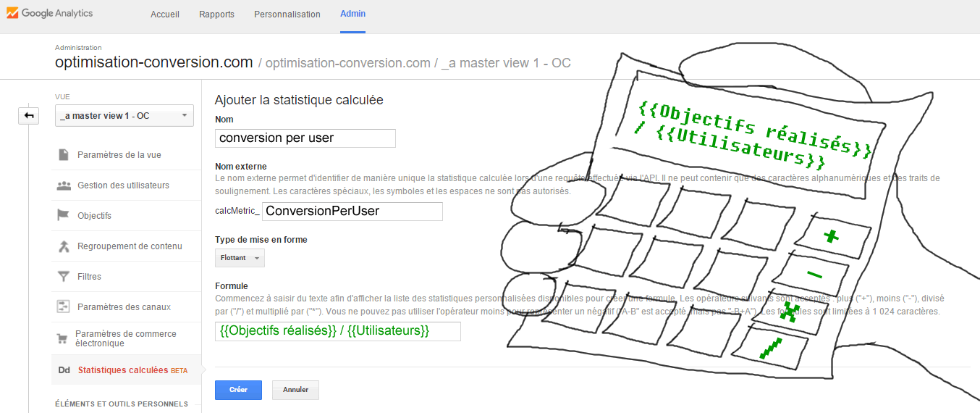The width and height of the screenshot is (980, 413).
Task: Click the Google Analytics logo
Action: point(49,14)
